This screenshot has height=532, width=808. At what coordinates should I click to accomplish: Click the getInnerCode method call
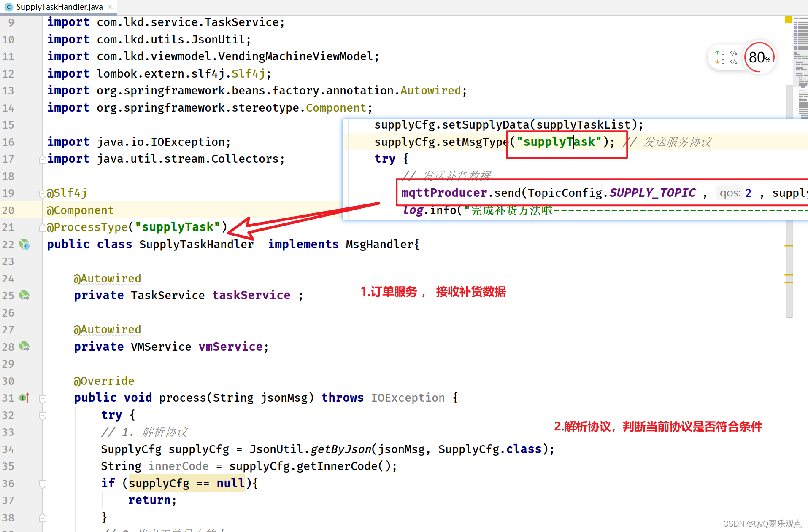point(337,466)
